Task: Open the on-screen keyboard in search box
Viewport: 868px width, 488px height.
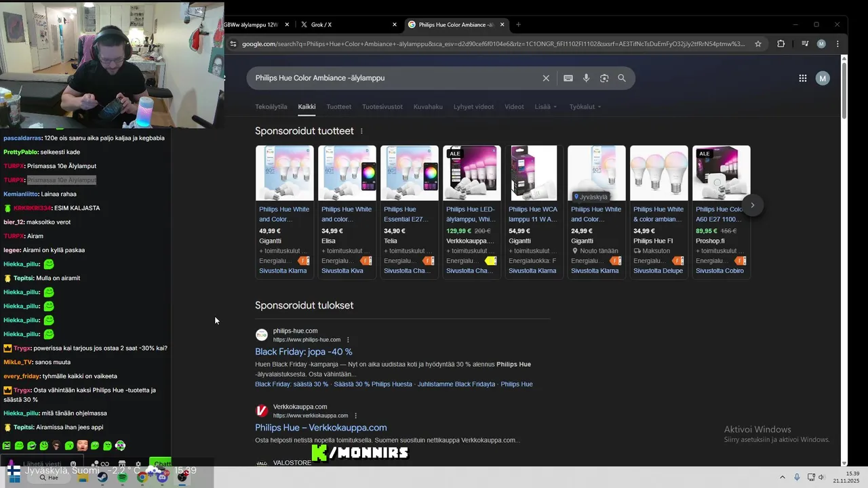Action: (568, 78)
